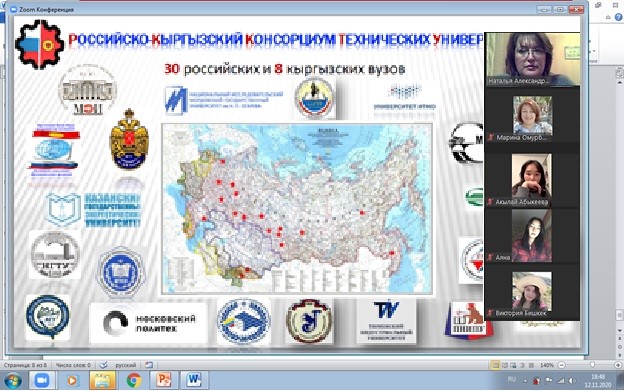Screen dimensions: 625x391
Task: Click the volume icon in system tray
Action: pyautogui.click(x=572, y=381)
